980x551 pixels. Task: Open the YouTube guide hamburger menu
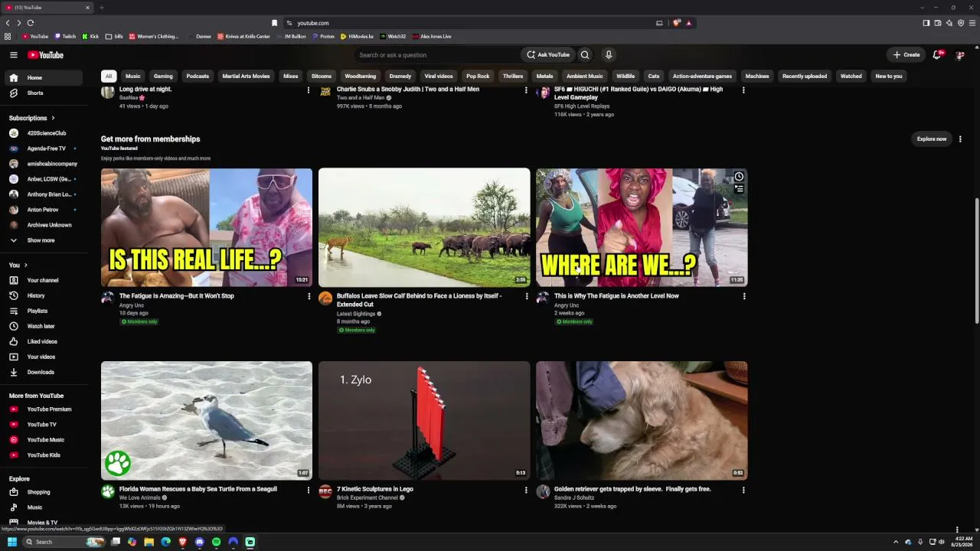(13, 55)
